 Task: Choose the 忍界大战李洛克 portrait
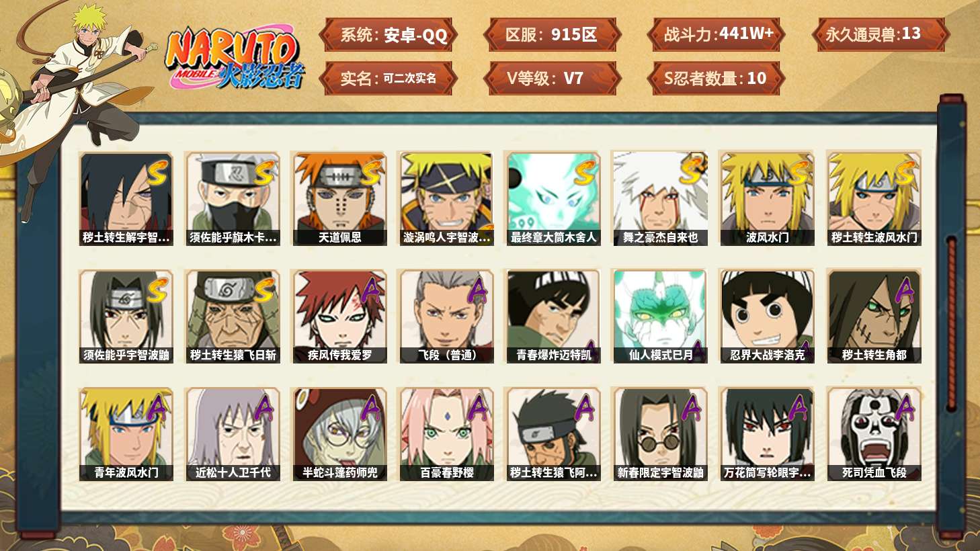(x=767, y=316)
